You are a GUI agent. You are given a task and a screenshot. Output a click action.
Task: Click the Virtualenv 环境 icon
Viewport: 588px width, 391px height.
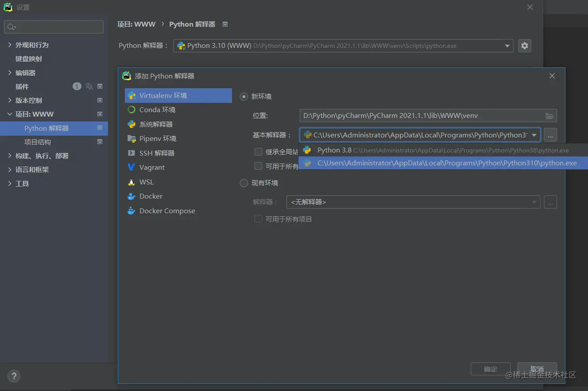(x=132, y=95)
